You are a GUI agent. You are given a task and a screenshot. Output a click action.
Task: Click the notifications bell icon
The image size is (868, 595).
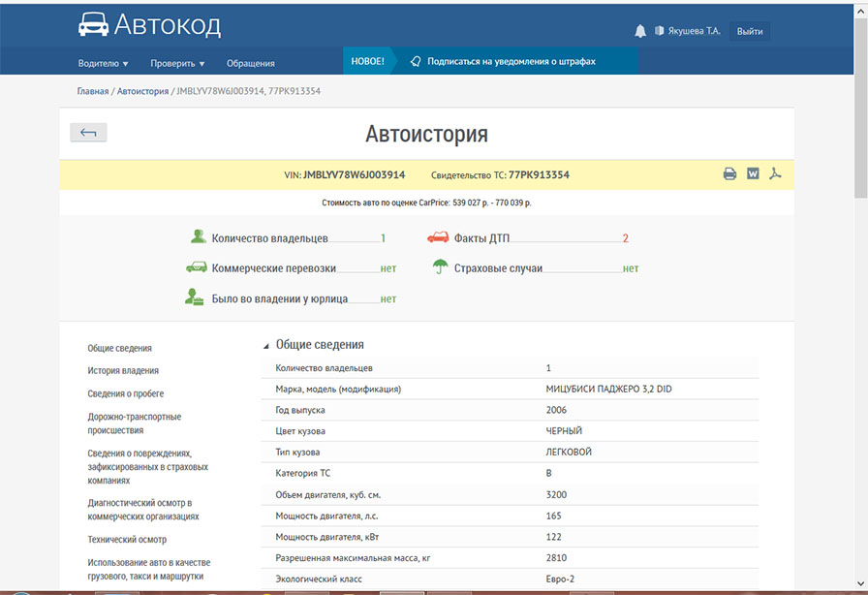click(640, 31)
